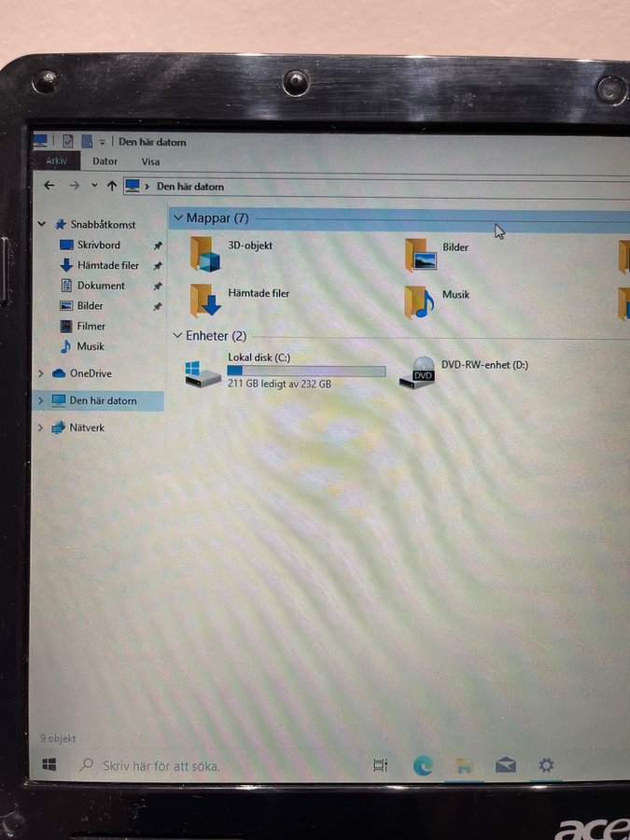Click the Windows Start button

[x=49, y=765]
